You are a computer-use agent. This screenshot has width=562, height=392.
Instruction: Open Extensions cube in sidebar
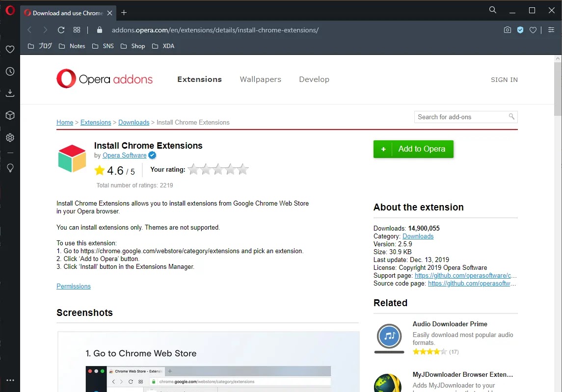[10, 115]
